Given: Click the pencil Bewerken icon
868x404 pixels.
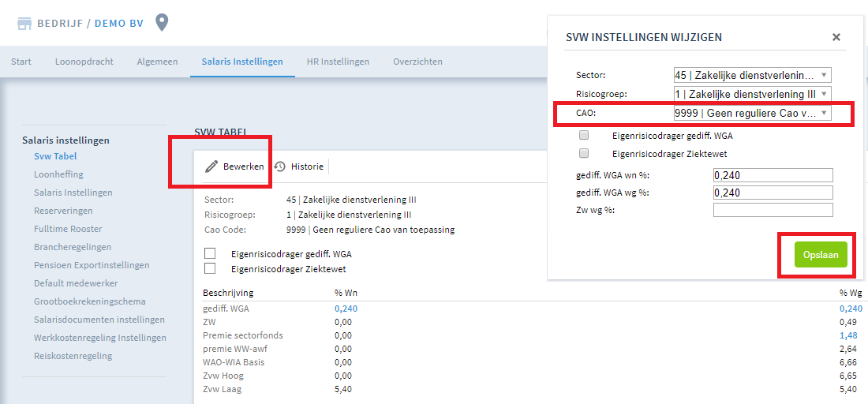Looking at the screenshot, I should (x=211, y=166).
